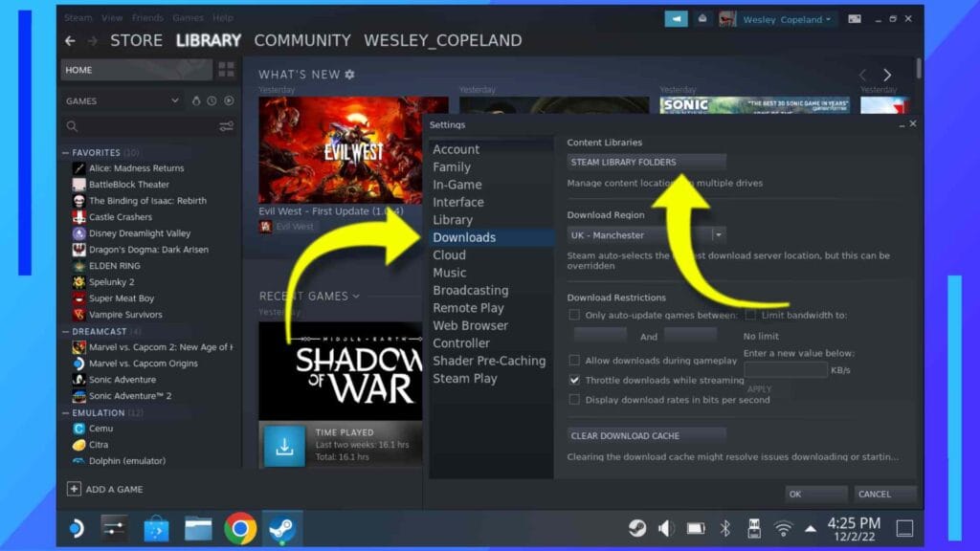Toggle 'Throttle downloads while streaming' checkbox

(574, 380)
